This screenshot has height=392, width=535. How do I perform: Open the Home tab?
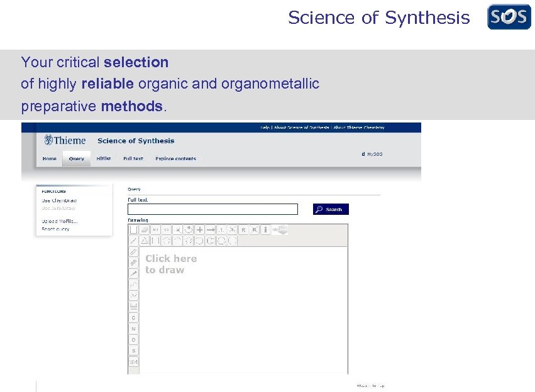click(50, 158)
